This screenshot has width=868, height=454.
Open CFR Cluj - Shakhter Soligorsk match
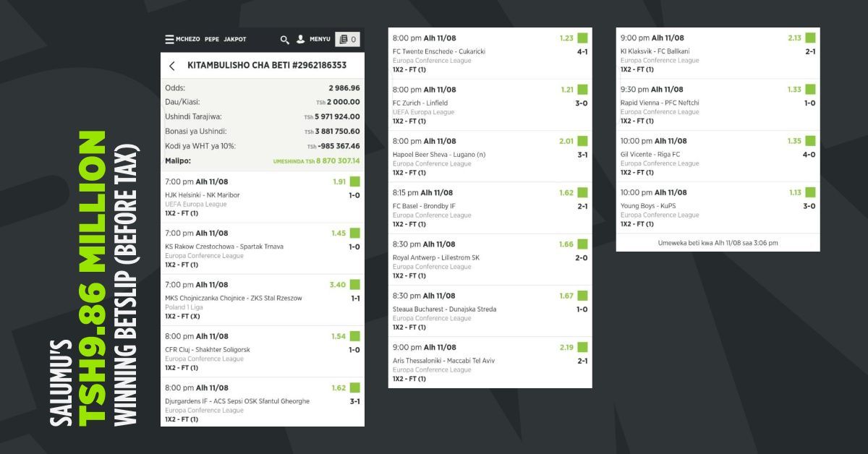click(207, 350)
